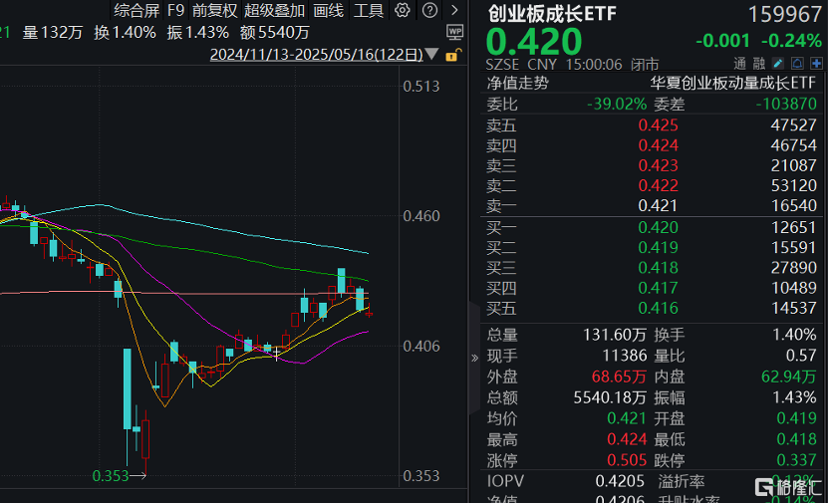Screen dimensions: 829x504
Task: Select sell-one price 0.421
Action: click(x=658, y=205)
